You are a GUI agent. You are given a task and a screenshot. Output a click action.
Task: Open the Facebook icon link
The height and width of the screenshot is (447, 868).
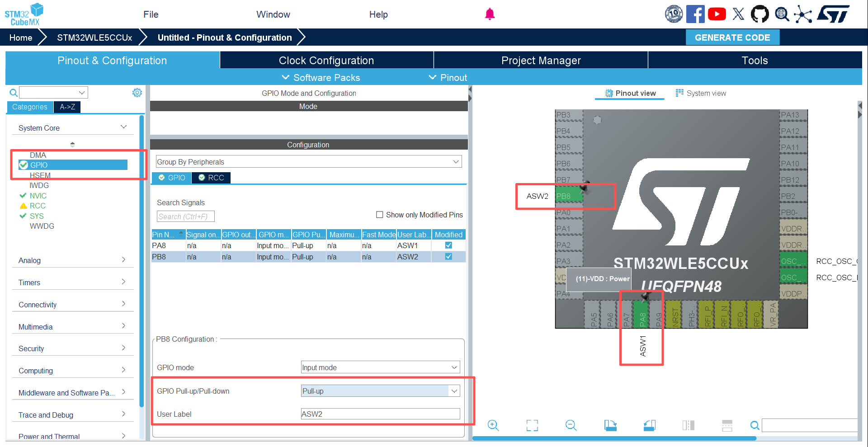695,14
